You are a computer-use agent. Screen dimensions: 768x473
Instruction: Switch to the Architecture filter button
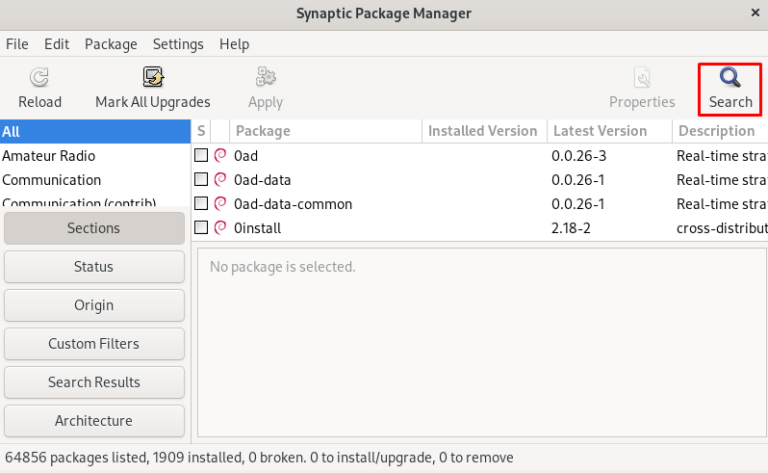(94, 421)
